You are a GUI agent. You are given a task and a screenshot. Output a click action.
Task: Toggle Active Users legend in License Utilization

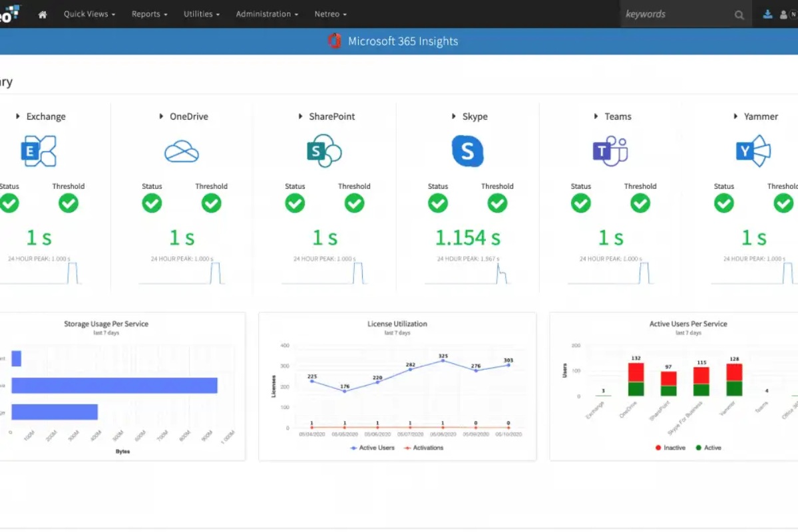click(373, 448)
